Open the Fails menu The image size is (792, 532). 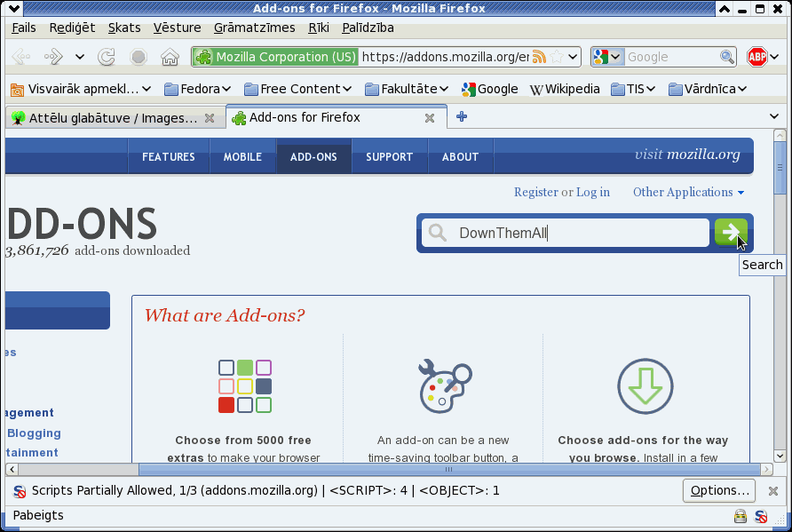click(x=23, y=28)
